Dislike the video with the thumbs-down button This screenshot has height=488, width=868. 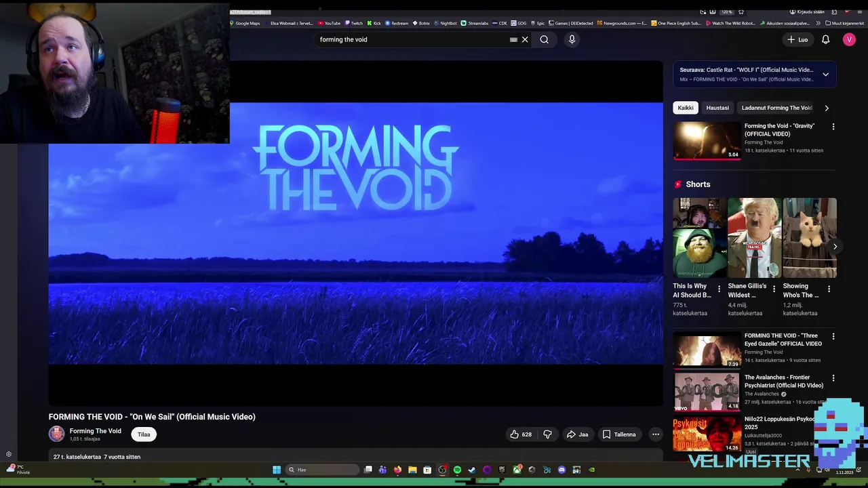click(547, 434)
